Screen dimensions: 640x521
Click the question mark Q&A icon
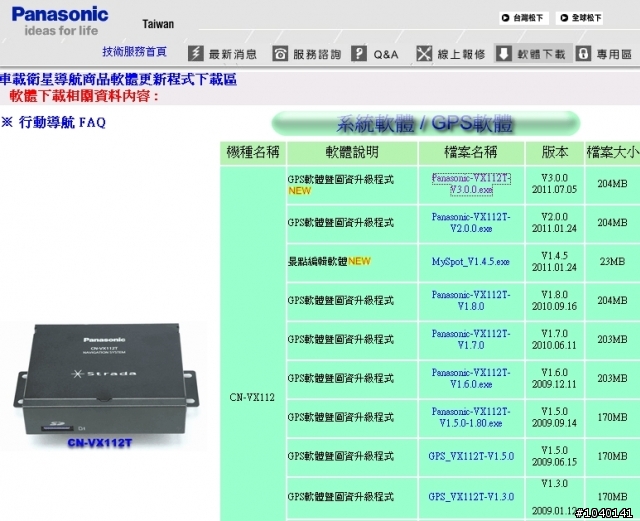tap(359, 53)
